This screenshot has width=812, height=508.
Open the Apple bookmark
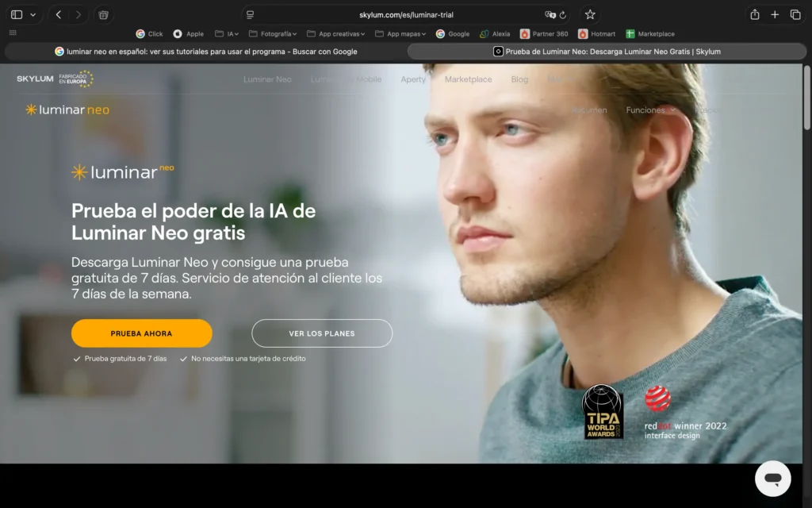click(x=188, y=33)
